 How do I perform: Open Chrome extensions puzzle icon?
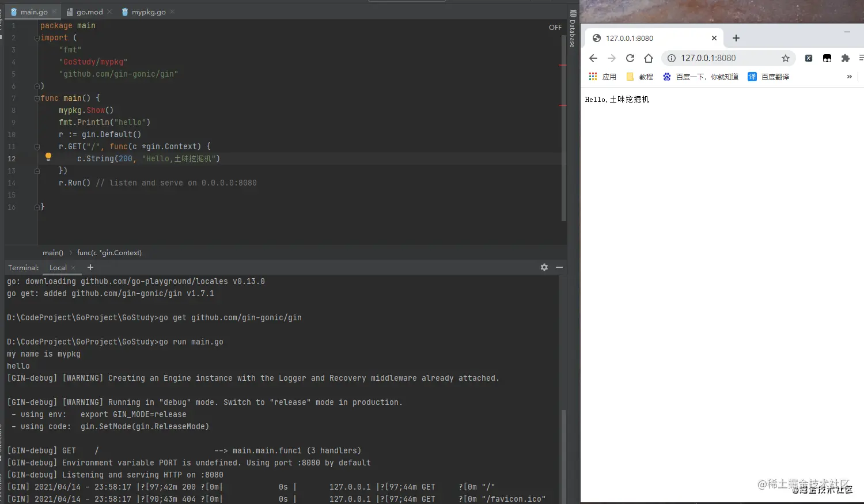point(846,58)
